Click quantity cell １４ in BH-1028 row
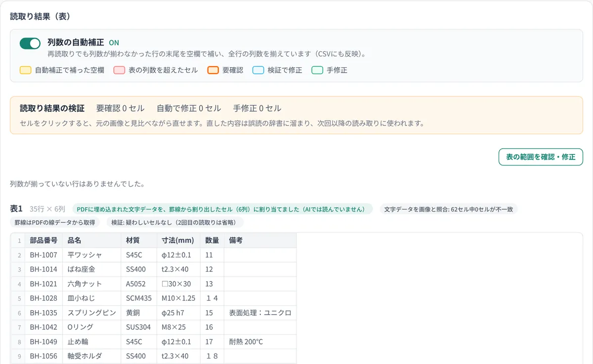Image resolution: width=593 pixels, height=364 pixels. pos(212,298)
